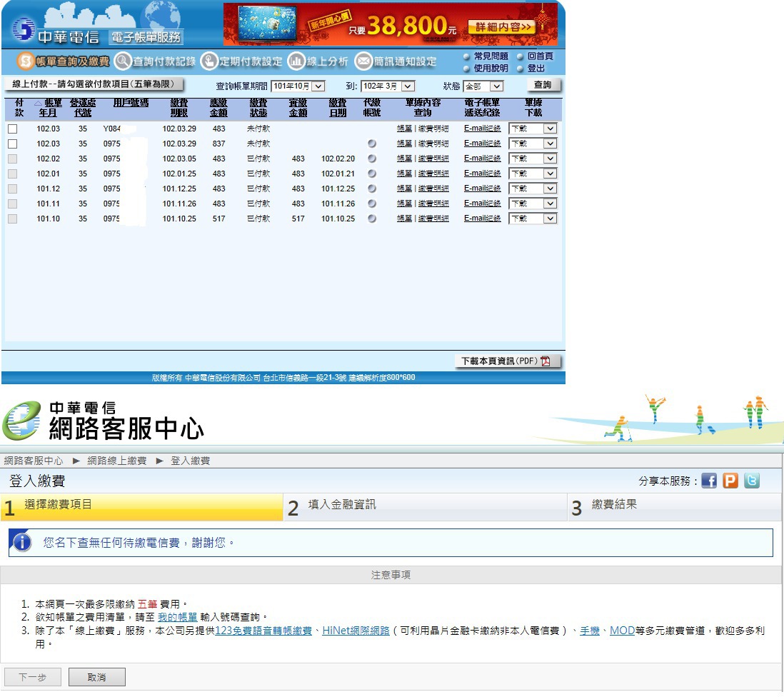Viewport: 784px width, 697px height.
Task: Click the greyed checkbox in the 101.10 row
Action: [13, 219]
